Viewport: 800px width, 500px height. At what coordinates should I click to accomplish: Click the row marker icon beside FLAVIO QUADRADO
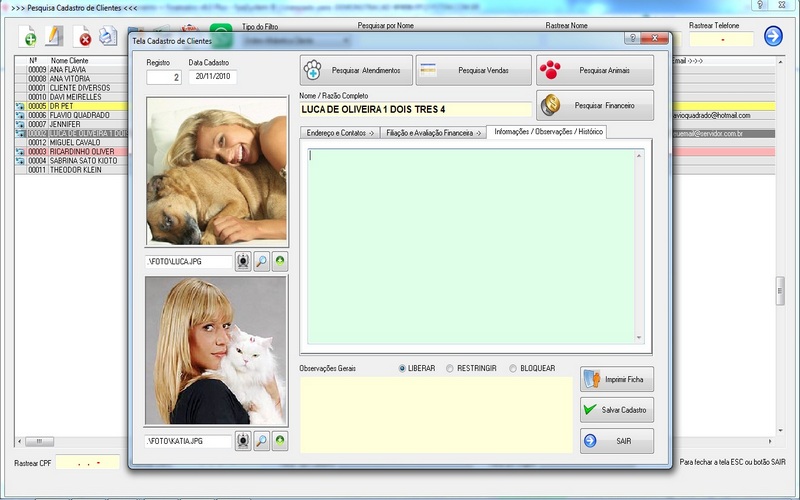pyautogui.click(x=20, y=115)
